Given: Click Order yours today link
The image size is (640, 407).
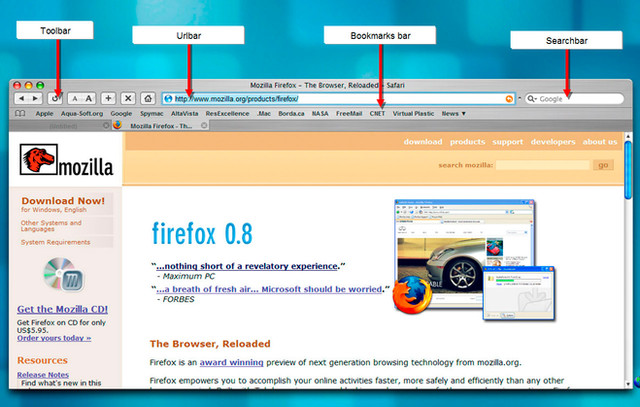Looking at the screenshot, I should [54, 338].
